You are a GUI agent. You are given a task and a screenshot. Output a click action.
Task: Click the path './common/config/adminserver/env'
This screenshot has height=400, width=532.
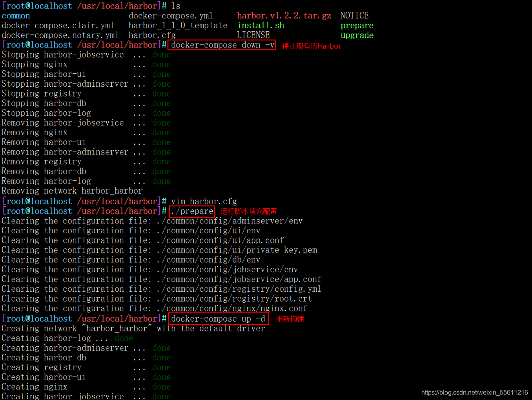(230, 221)
